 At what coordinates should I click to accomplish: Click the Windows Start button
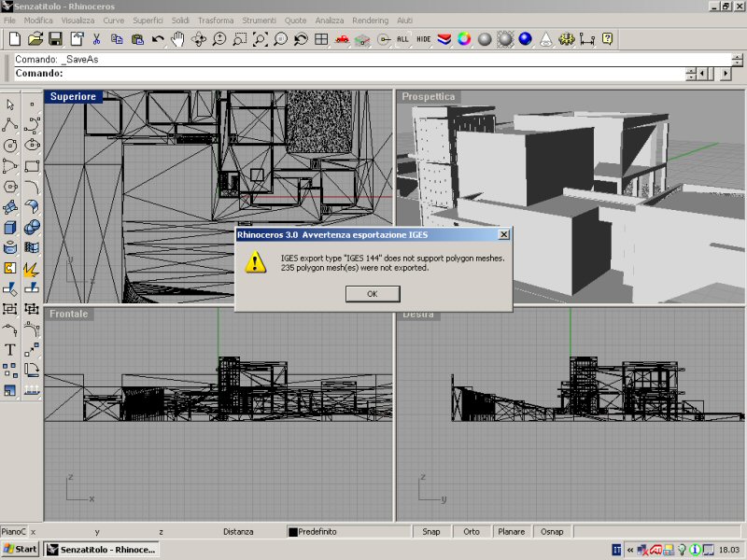coord(20,549)
